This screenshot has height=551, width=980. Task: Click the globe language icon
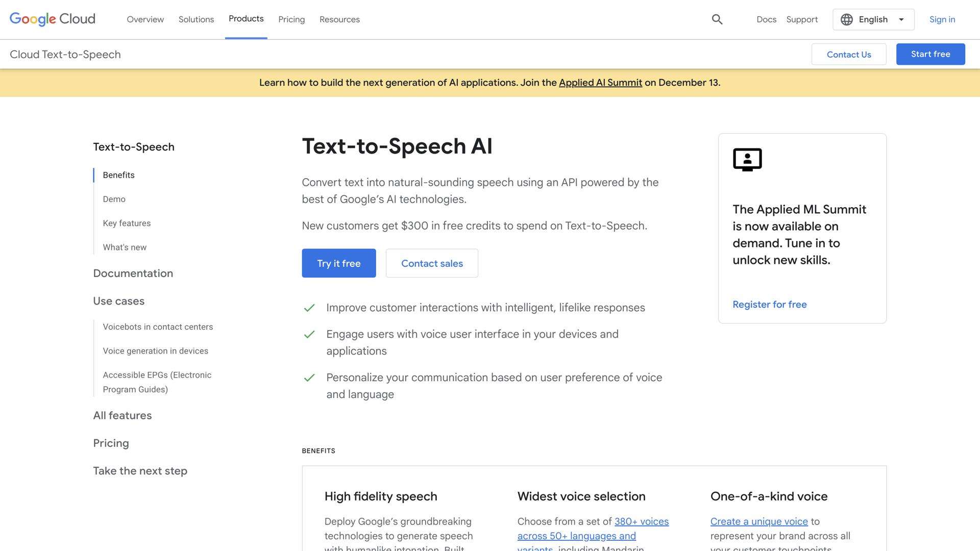(846, 19)
